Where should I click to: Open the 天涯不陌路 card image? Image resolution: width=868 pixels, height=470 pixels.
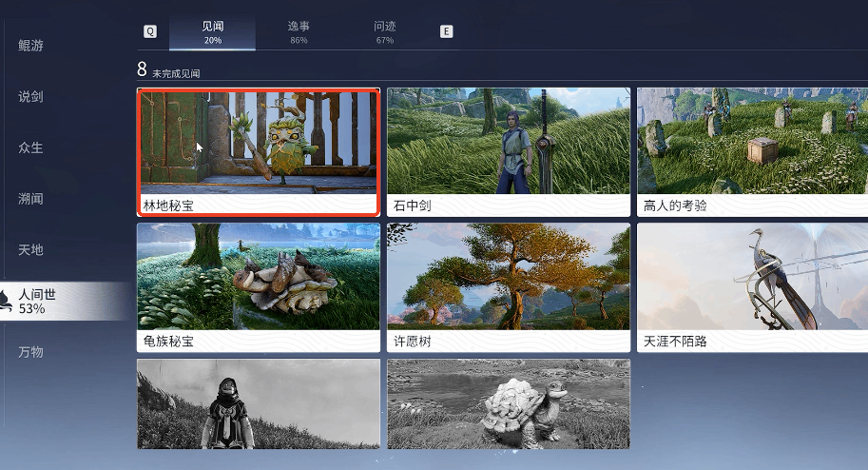pyautogui.click(x=752, y=277)
